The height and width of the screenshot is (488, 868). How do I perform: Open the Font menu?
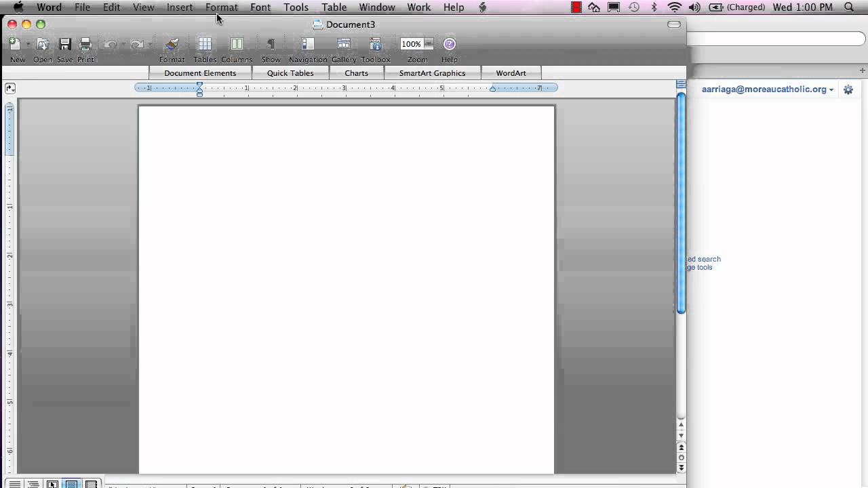pos(260,7)
